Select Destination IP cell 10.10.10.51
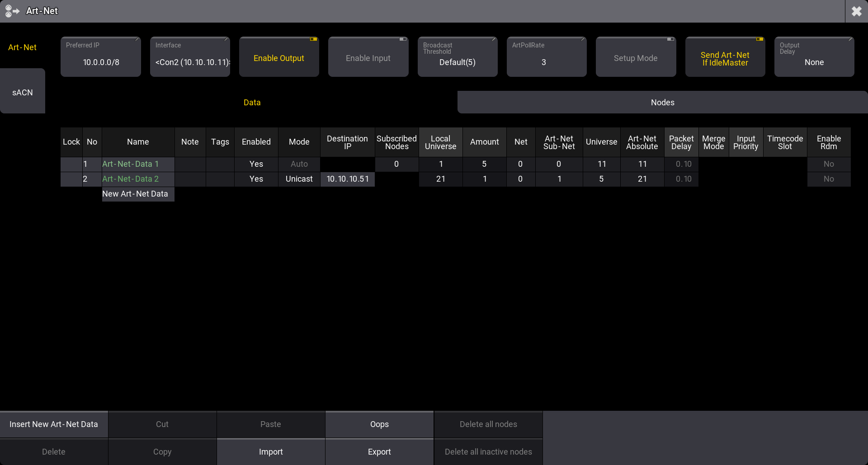The width and height of the screenshot is (868, 465). 347,179
